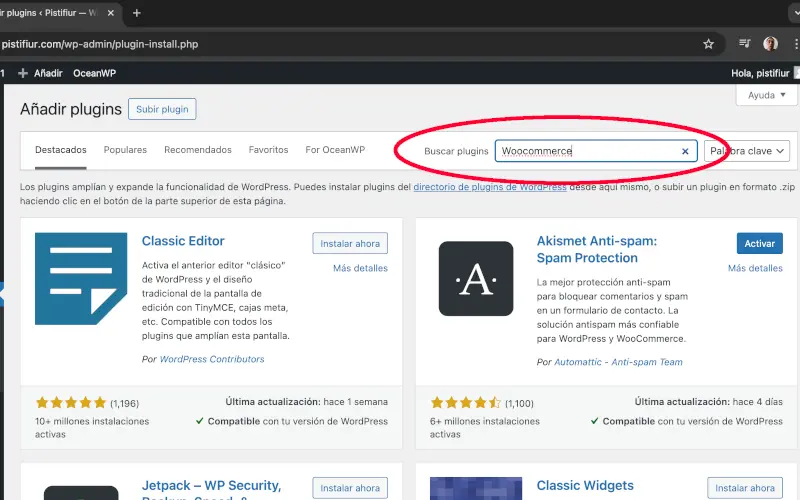
Task: Clear the plugin search field
Action: coord(685,151)
